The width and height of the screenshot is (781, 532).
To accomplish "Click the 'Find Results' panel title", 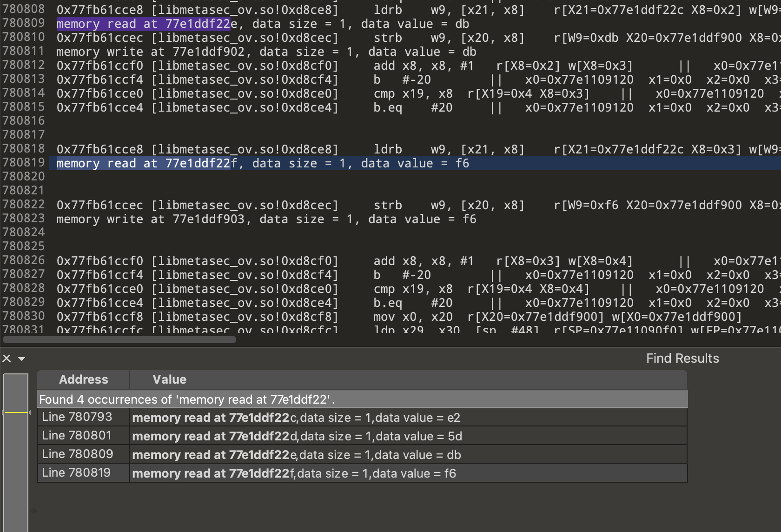I will pyautogui.click(x=682, y=359).
